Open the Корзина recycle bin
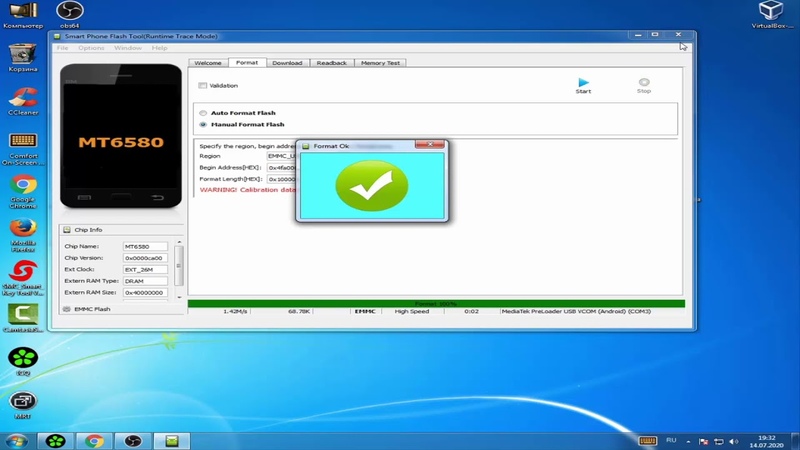This screenshot has height=450, width=800. 23,58
